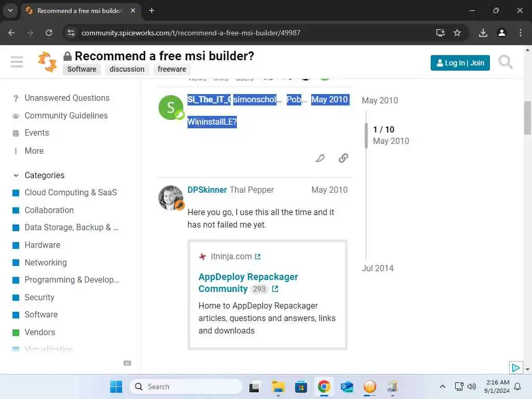The image size is (532, 399).
Task: Go to Unanswered Questions
Action: pyautogui.click(x=67, y=98)
